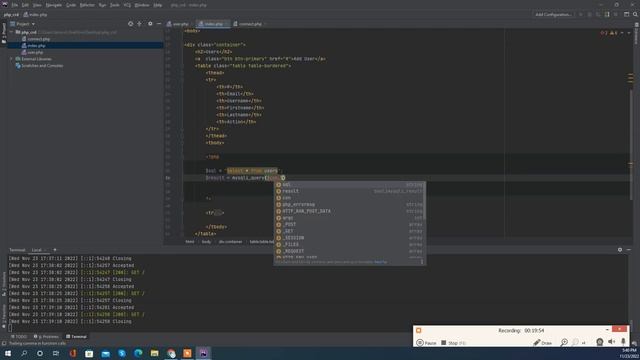640x360 pixels.
Task: Open File Explorer from taskbar
Action: click(154, 353)
